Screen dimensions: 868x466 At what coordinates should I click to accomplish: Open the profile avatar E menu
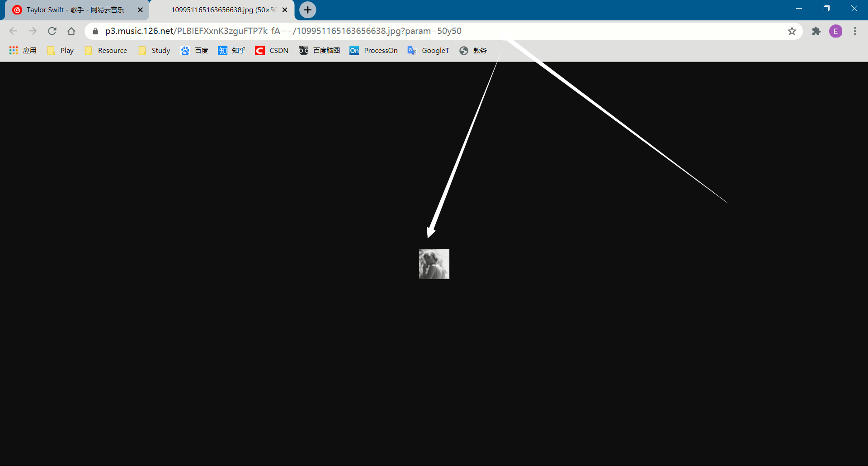tap(835, 31)
